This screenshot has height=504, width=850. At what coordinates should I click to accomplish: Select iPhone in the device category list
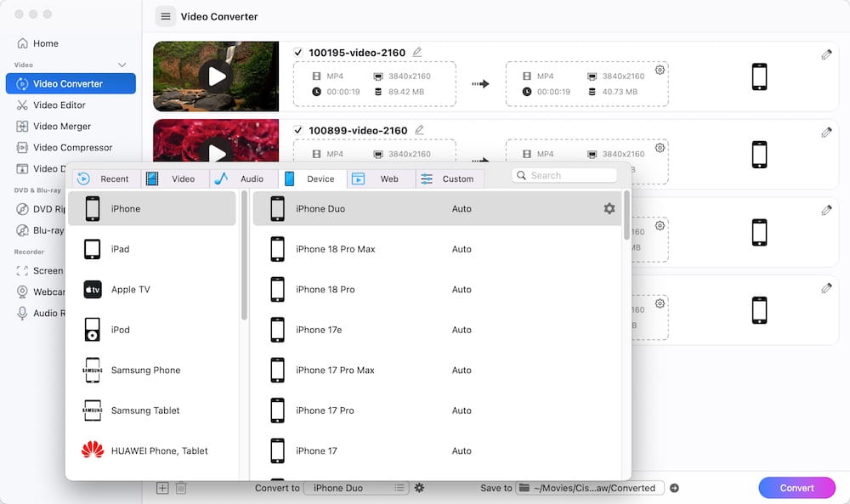(x=152, y=208)
